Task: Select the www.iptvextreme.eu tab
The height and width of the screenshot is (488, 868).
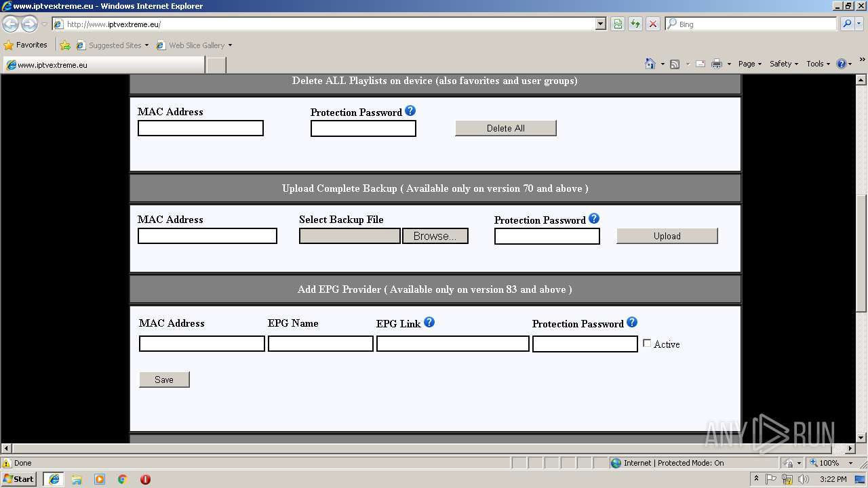Action: (103, 65)
